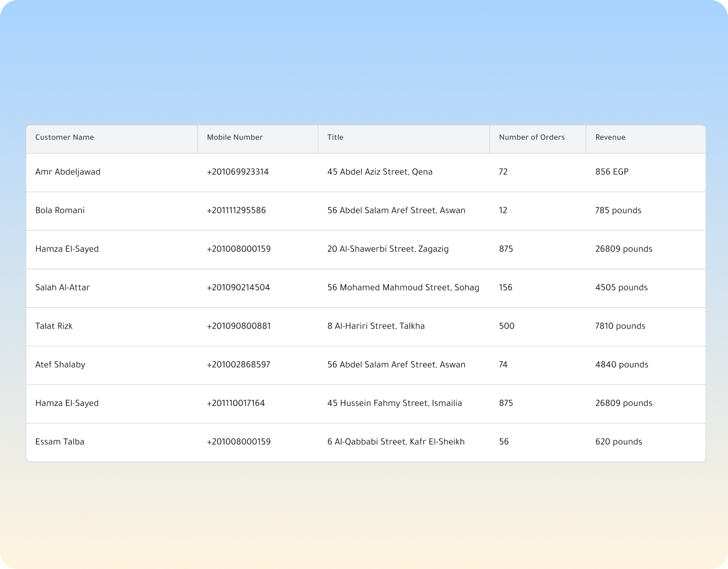This screenshot has width=728, height=569.
Task: Select address 6 Al-Qabbabi Street, Kafr El-Sheikh
Action: tap(396, 442)
